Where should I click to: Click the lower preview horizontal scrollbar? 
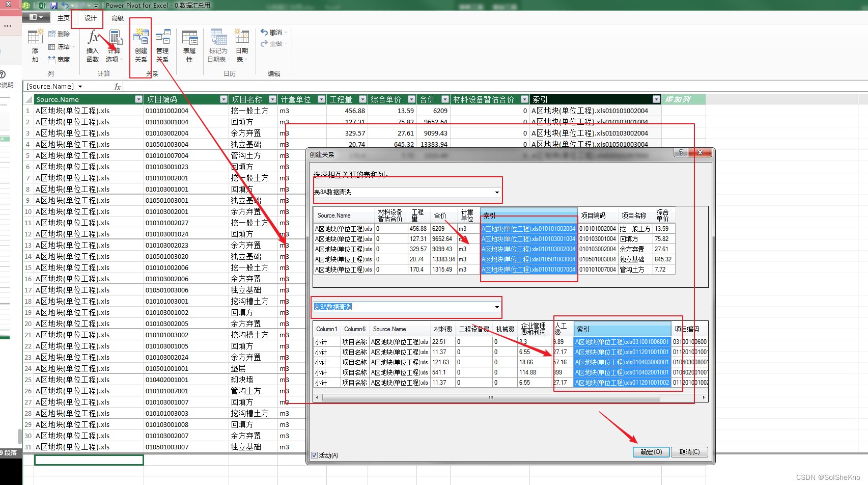[x=491, y=397]
